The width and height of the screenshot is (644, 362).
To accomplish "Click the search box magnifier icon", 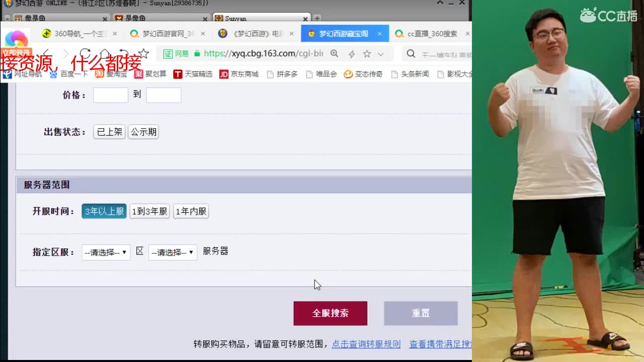I will click(x=411, y=54).
